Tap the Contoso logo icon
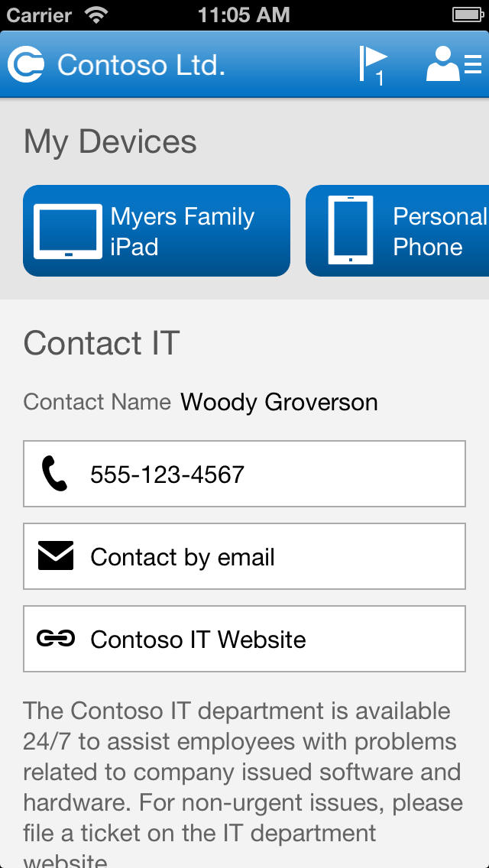 coord(27,65)
